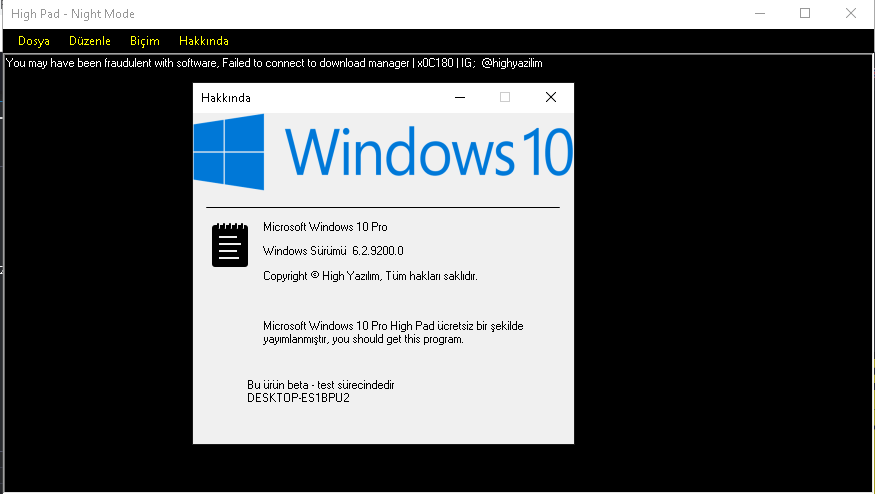Click into the text line starting 'You may have been fraudulent'
The image size is (875, 494).
274,63
